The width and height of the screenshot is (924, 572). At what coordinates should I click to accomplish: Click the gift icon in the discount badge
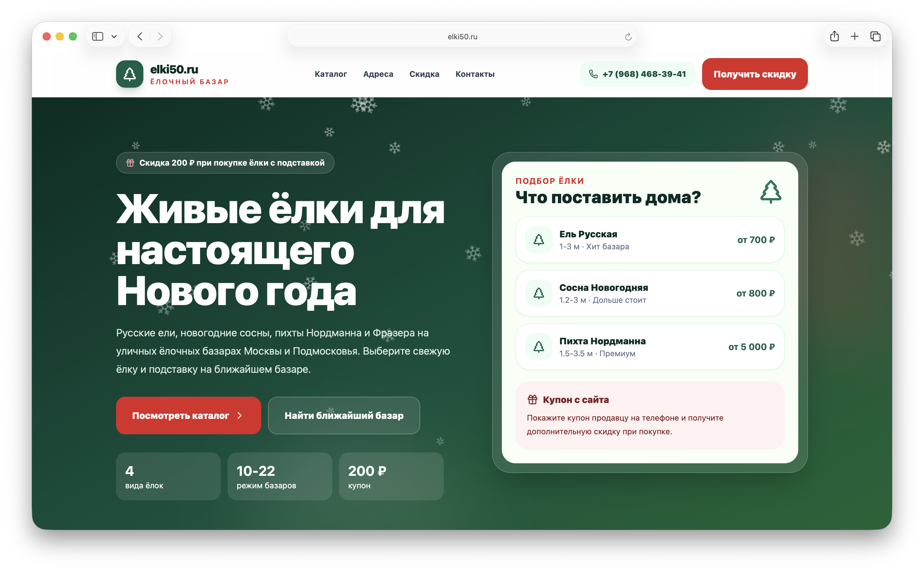(130, 163)
